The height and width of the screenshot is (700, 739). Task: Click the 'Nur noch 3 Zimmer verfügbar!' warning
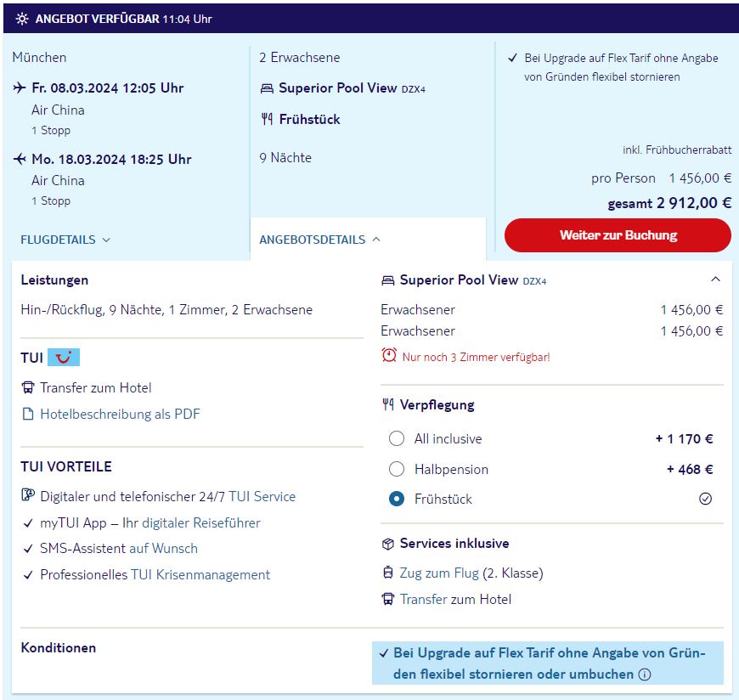476,357
